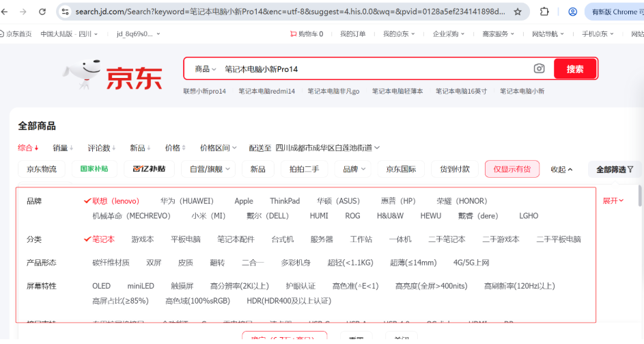Sort results by 价格
This screenshot has width=644, height=344.
pos(175,148)
